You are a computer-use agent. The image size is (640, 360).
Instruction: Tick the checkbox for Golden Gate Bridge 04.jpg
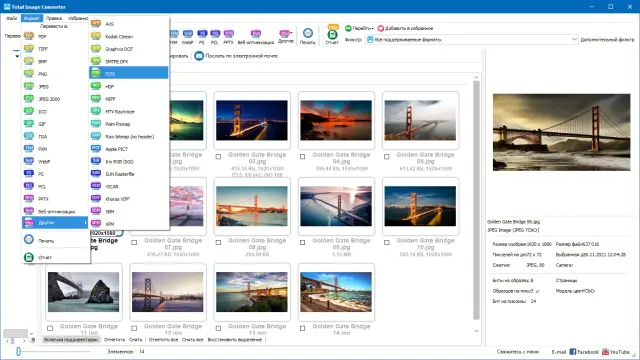tap(302, 157)
